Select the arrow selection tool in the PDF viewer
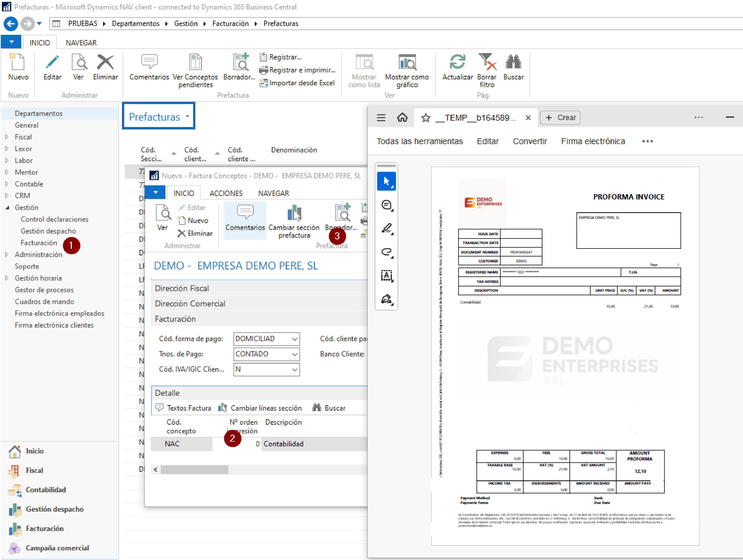This screenshot has width=743, height=560. tap(386, 181)
